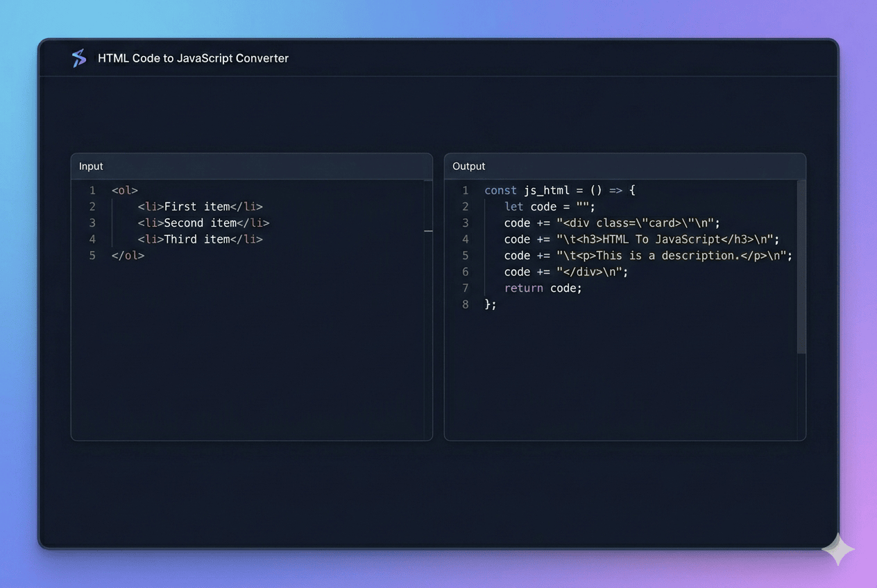Click the h3 HTML To JavaScript line
The width and height of the screenshot is (877, 588).
[x=642, y=239]
